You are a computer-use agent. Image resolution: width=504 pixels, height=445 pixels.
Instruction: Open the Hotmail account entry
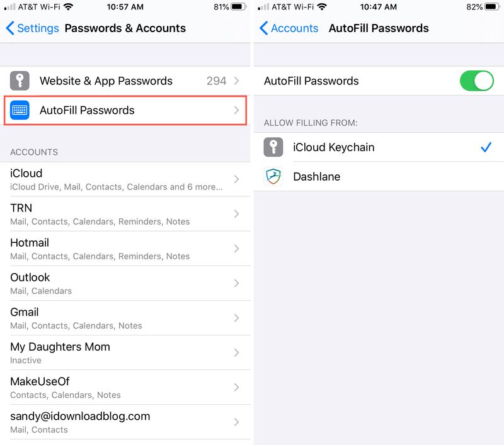coord(125,249)
